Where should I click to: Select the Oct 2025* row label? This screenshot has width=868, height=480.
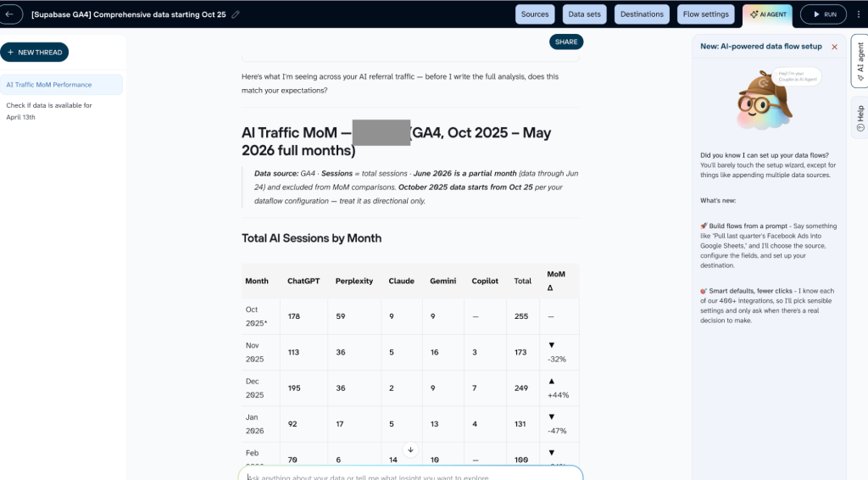256,316
